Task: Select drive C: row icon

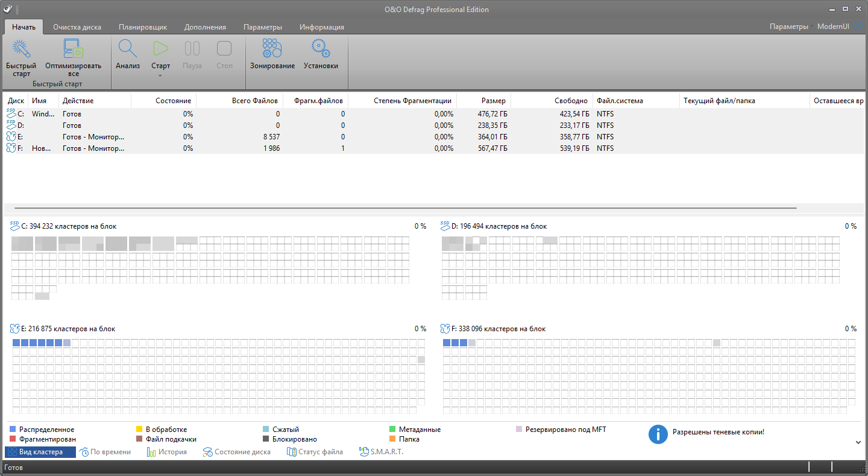Action: tap(11, 113)
